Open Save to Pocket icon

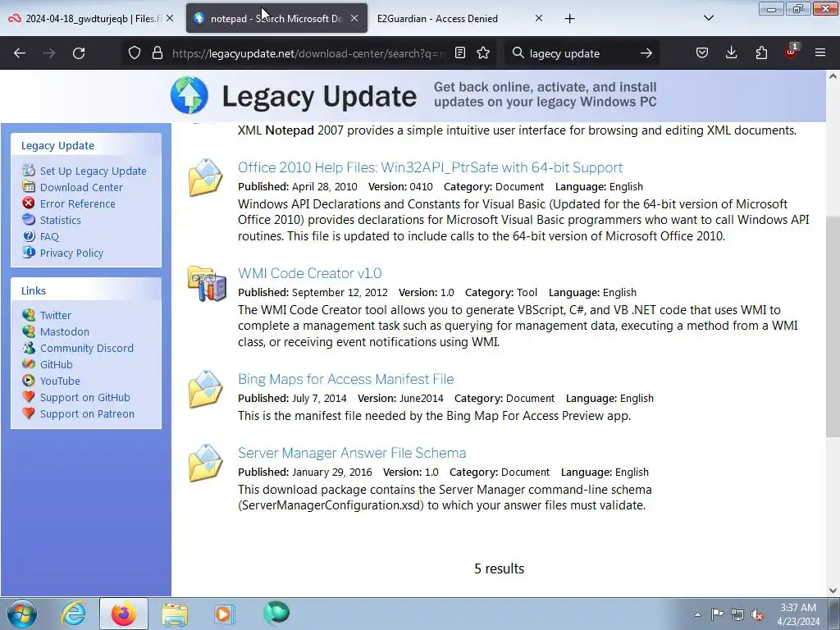pyautogui.click(x=702, y=53)
